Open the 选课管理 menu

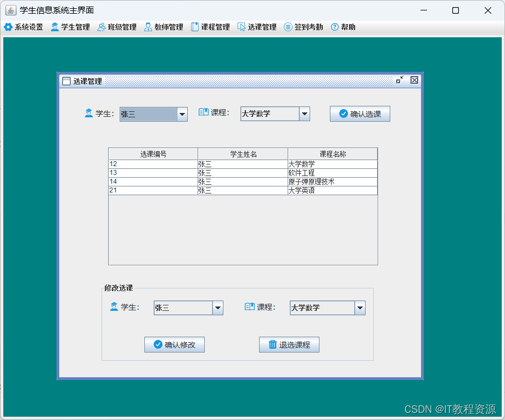pyautogui.click(x=257, y=27)
